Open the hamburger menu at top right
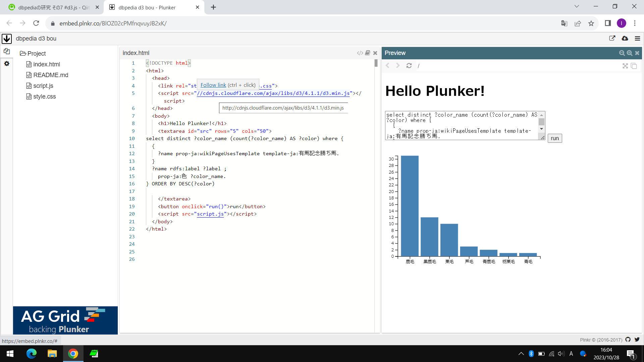 637,39
